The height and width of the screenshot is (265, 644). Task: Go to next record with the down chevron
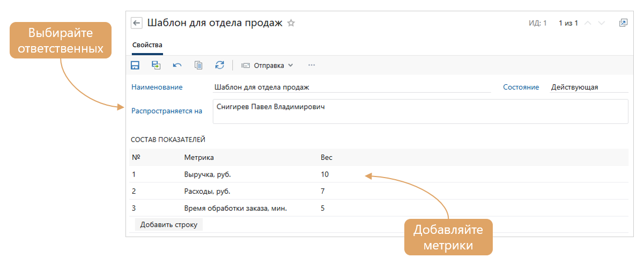pos(602,23)
